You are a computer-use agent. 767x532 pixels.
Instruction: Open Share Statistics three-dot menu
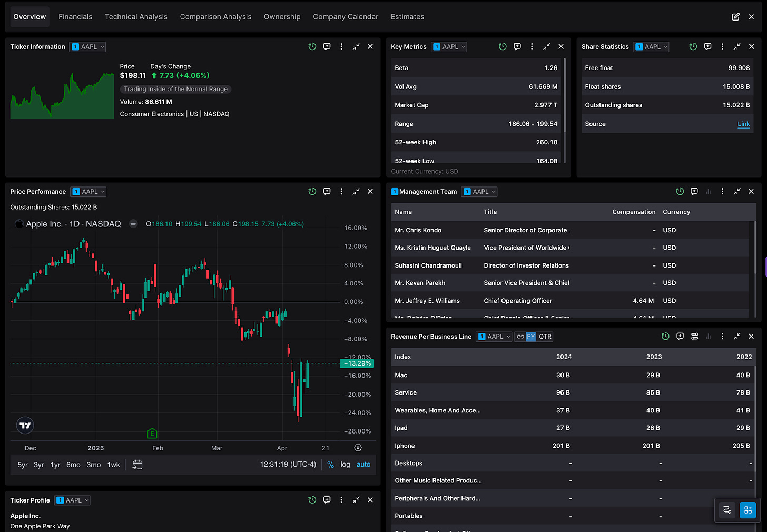722,46
